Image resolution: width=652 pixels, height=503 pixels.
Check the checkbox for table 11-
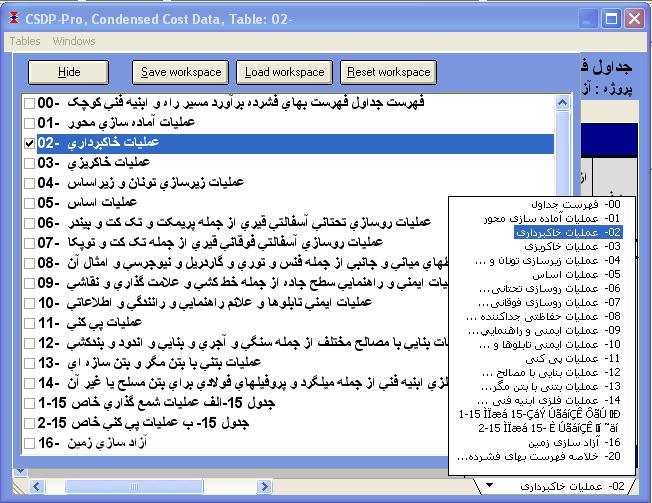(30, 323)
